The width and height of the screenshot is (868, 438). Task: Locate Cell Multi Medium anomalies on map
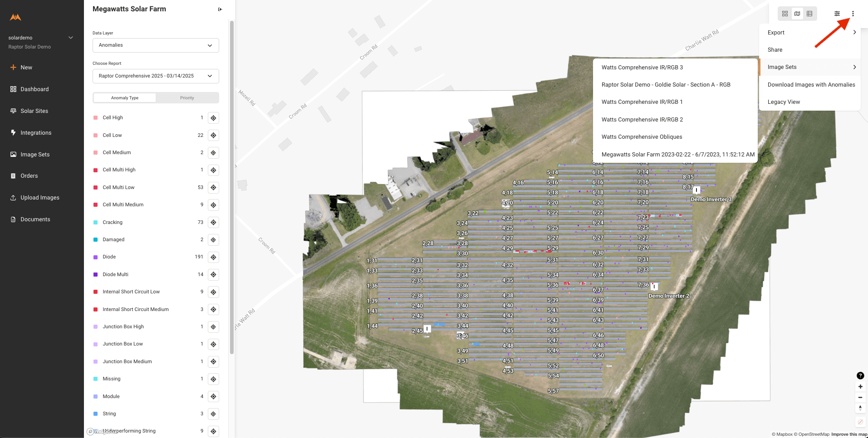point(213,205)
